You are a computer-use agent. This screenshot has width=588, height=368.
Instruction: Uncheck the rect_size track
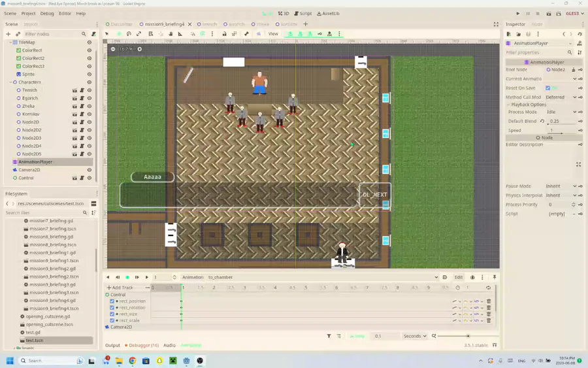(x=112, y=314)
